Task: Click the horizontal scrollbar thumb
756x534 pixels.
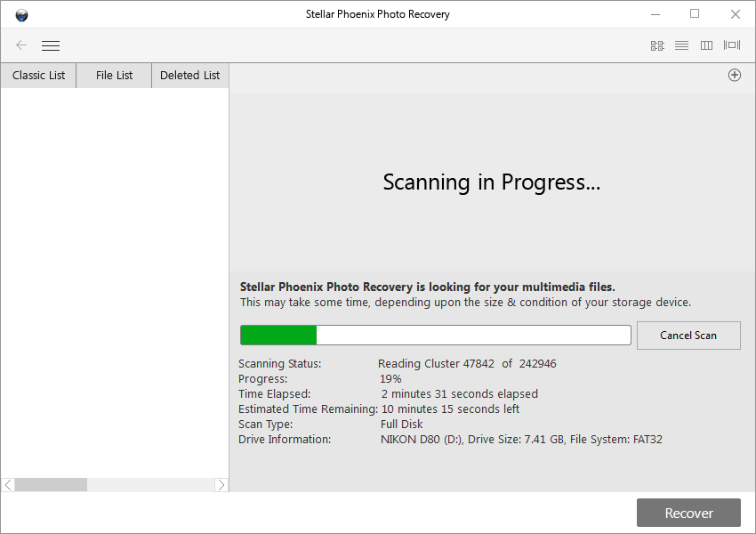Action: coord(51,485)
